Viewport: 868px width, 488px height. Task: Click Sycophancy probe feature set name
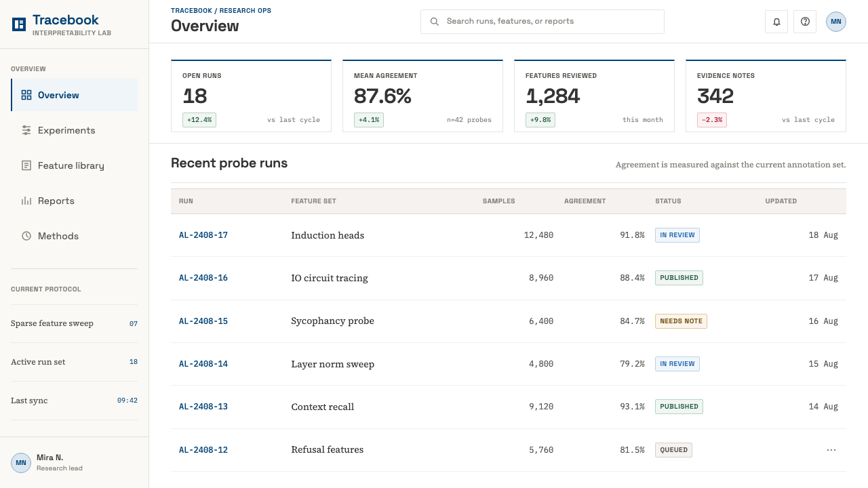pos(332,321)
